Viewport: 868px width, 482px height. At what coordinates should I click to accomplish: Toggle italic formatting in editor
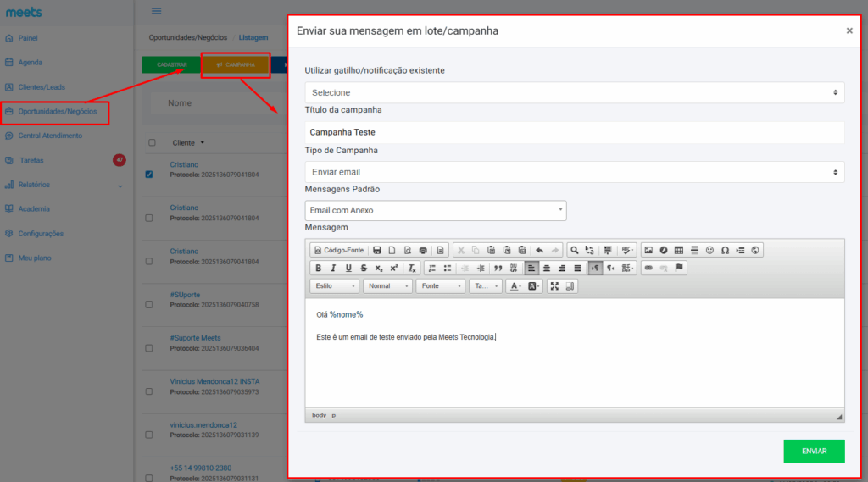tap(333, 268)
